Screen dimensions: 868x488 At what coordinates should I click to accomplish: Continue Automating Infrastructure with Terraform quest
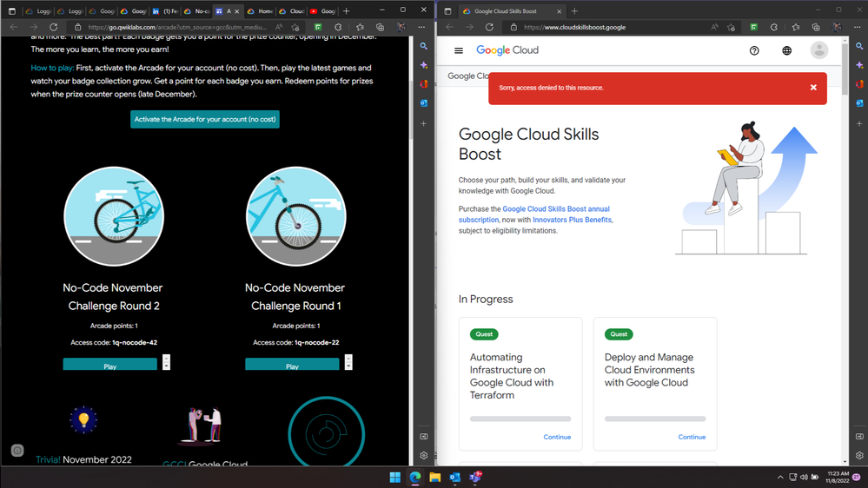click(557, 437)
